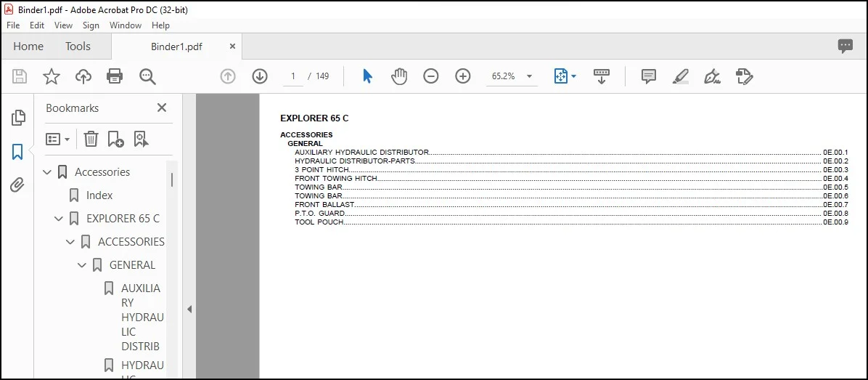Click the stamp and edit tool icon
Viewport: 868px width, 380px height.
(x=745, y=76)
